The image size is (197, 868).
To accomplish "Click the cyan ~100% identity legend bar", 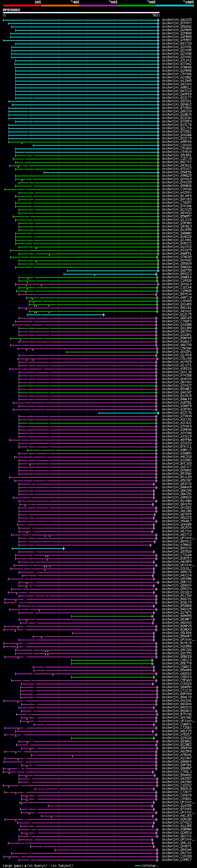I will pos(175,6).
